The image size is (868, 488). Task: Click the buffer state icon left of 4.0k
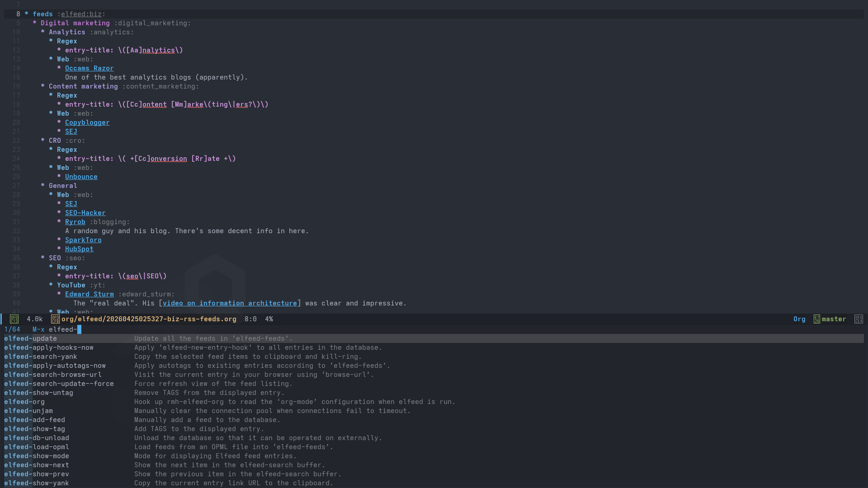(x=14, y=319)
